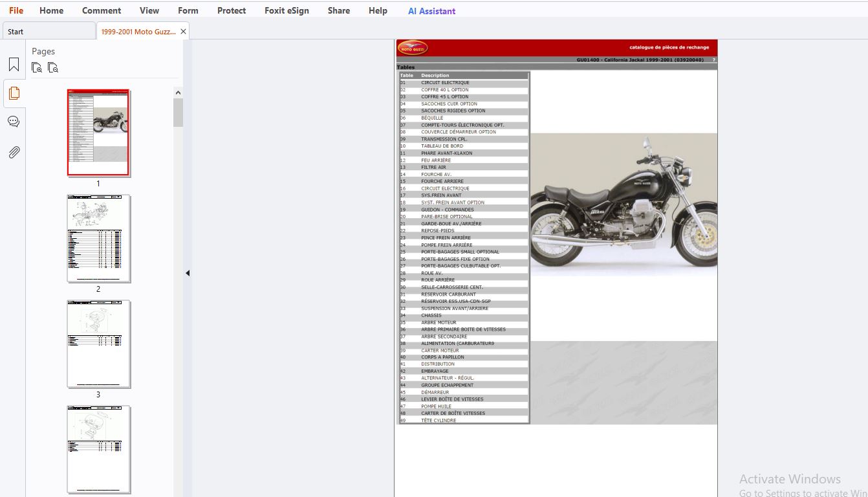Click COMPTE-TOURS ÉLECTRONIQUE OPT. entry
The image size is (868, 497).
pyautogui.click(x=462, y=125)
